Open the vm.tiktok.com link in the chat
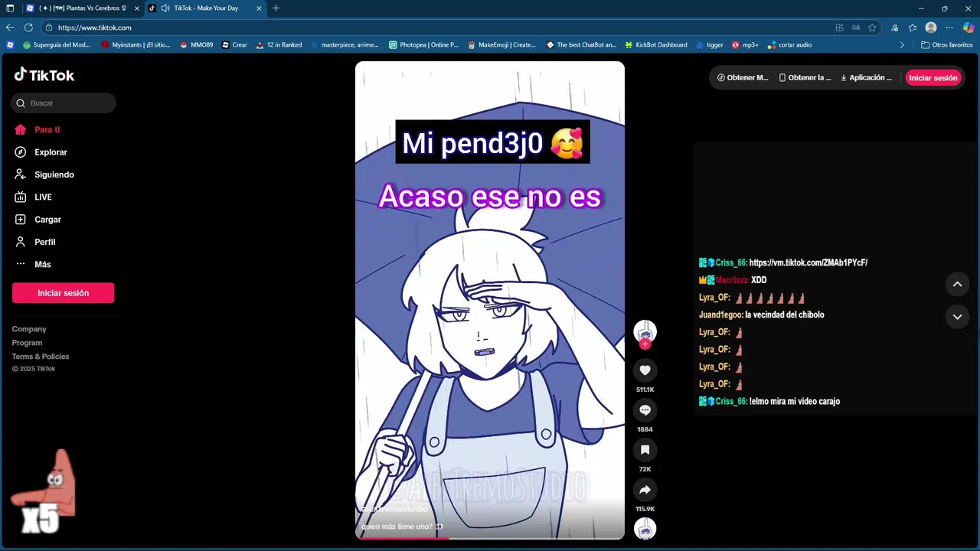 (808, 262)
